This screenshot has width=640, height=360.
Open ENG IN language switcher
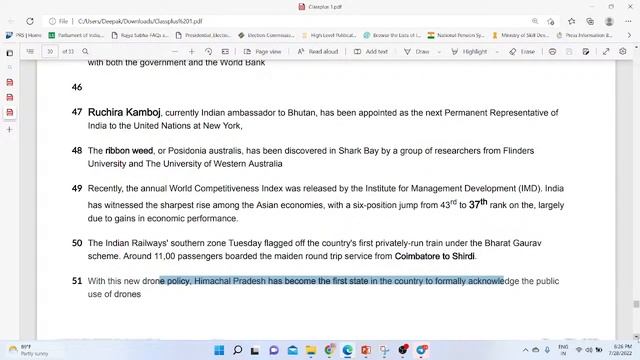563,350
